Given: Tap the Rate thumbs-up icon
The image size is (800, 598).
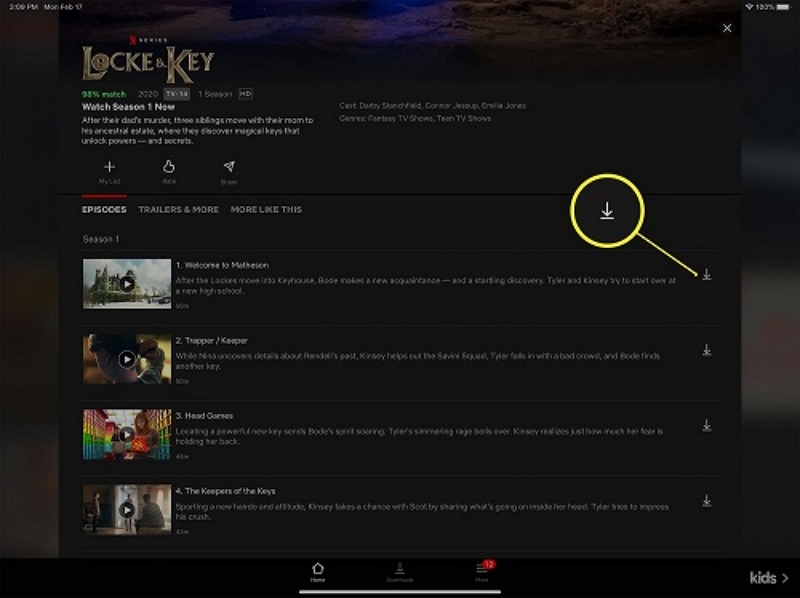Looking at the screenshot, I should 169,171.
